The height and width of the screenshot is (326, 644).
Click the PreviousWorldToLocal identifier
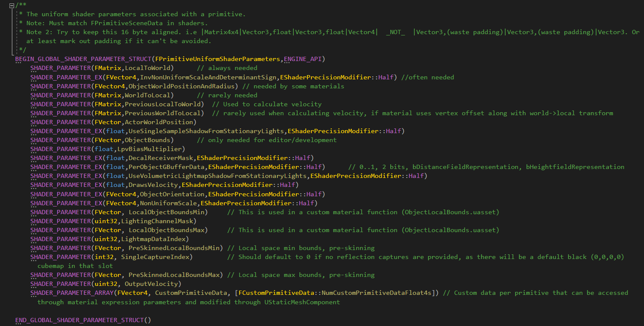[x=163, y=113]
